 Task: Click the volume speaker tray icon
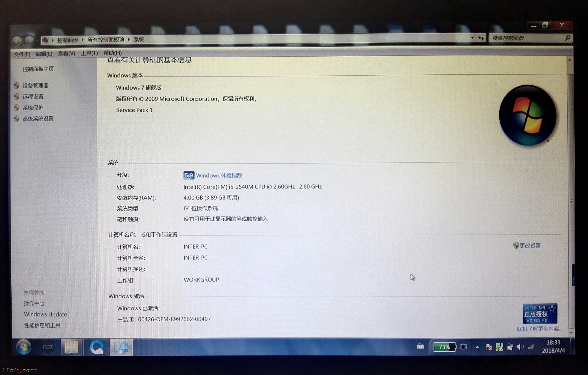click(x=520, y=347)
